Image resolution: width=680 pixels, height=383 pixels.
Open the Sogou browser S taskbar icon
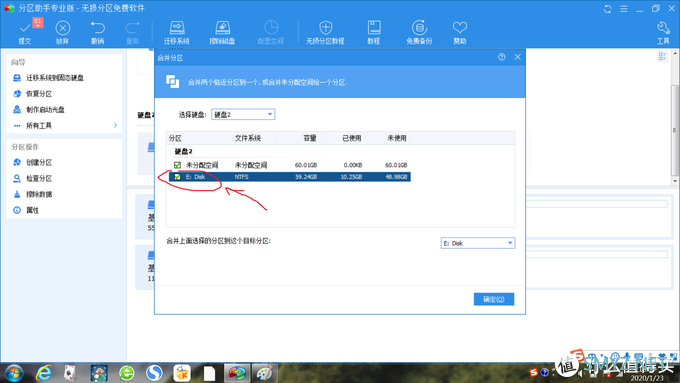click(154, 373)
